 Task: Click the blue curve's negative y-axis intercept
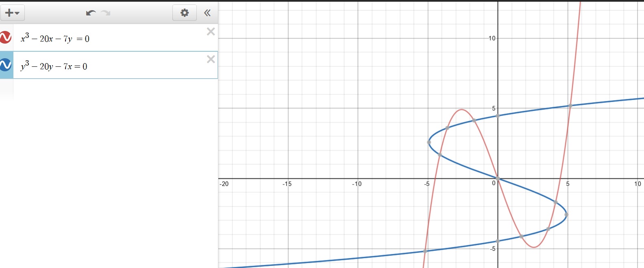tap(498, 241)
